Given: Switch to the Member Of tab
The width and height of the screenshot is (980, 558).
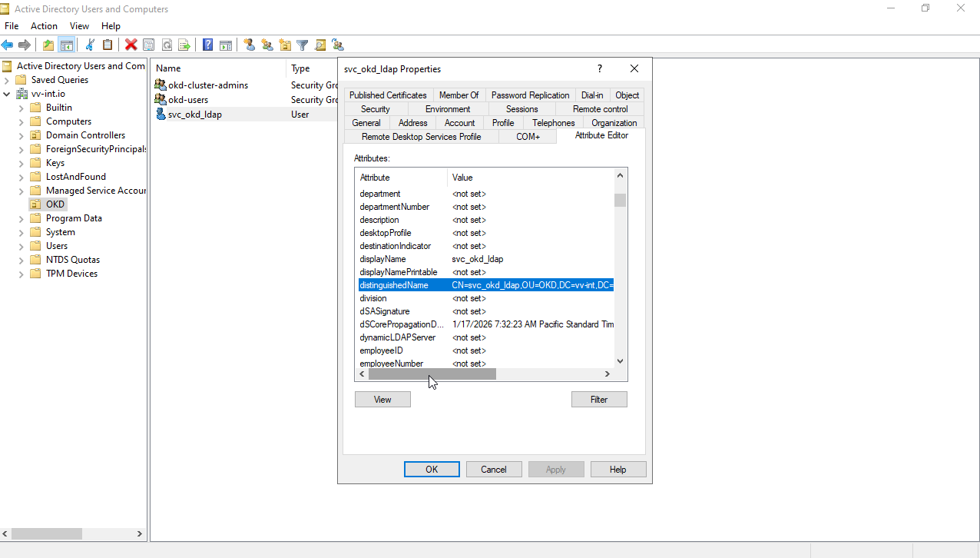Looking at the screenshot, I should pos(459,95).
